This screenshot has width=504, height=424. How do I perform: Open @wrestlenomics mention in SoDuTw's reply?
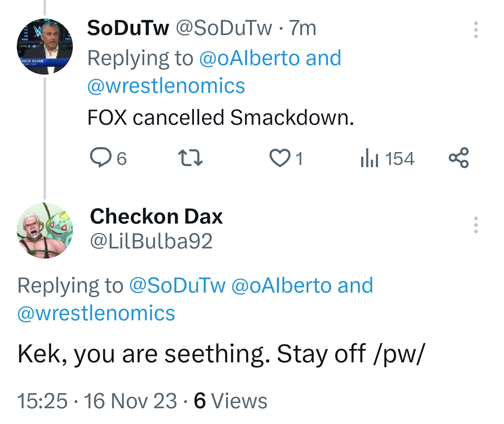166,86
